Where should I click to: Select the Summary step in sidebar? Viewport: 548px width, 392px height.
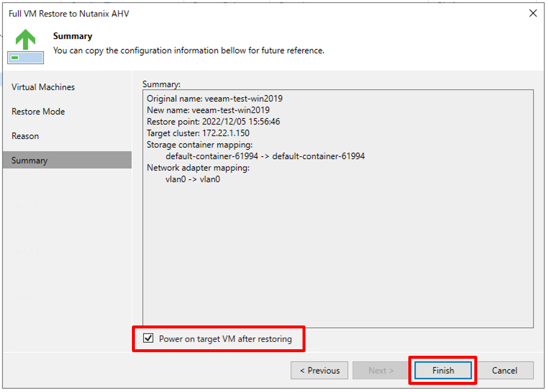pyautogui.click(x=67, y=160)
